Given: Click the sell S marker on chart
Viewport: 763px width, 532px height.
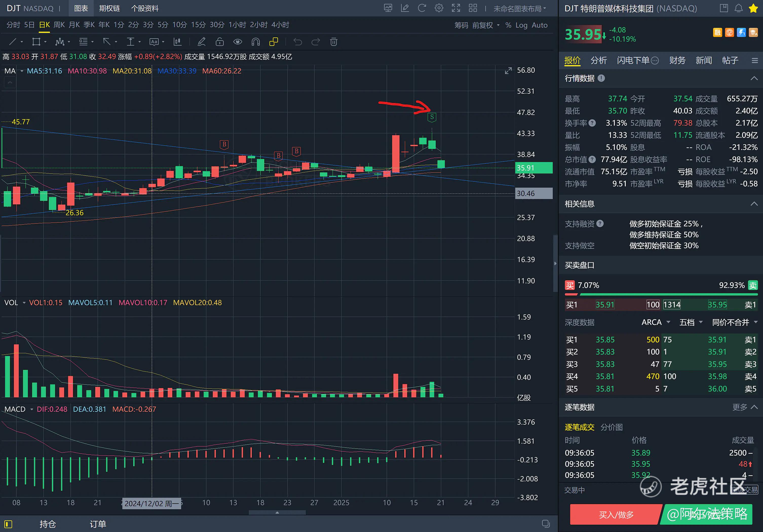Looking at the screenshot, I should point(432,117).
